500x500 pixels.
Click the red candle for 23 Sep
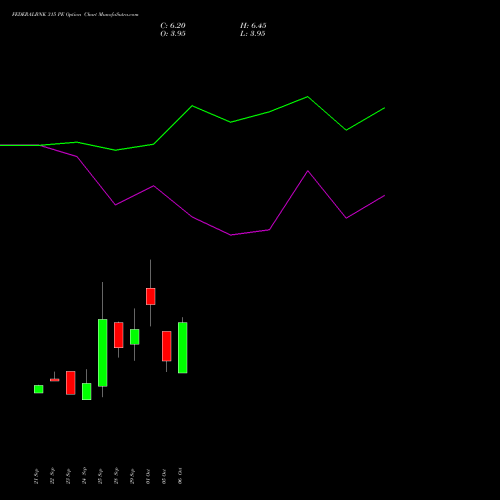(71, 383)
